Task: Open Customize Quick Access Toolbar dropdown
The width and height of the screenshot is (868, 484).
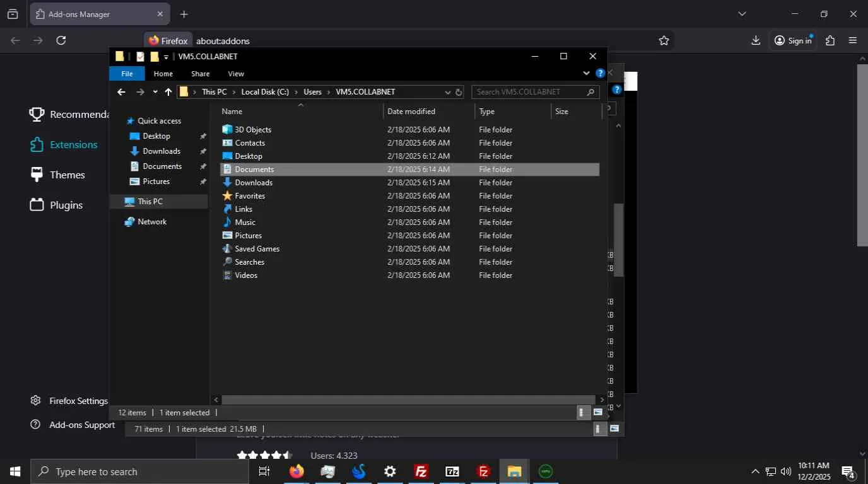Action: click(166, 57)
